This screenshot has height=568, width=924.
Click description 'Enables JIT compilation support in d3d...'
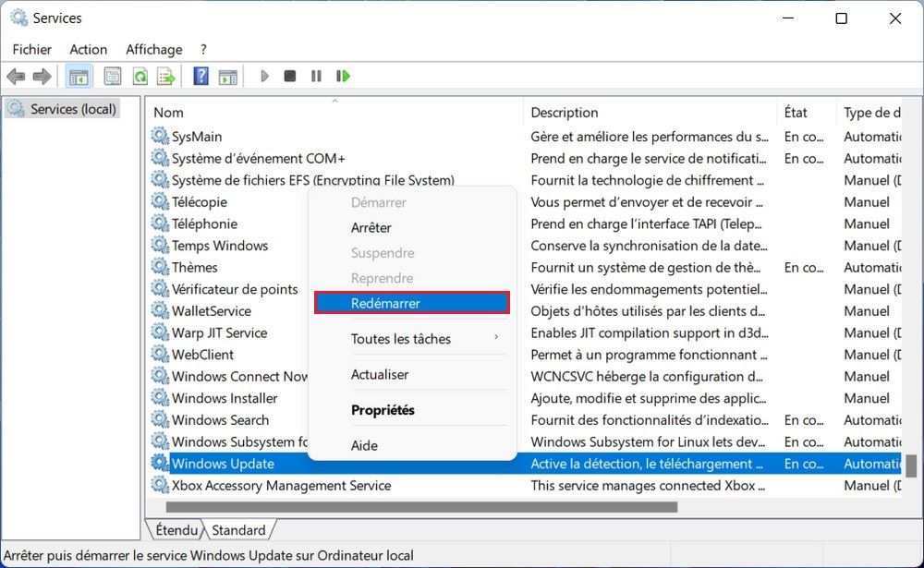[x=650, y=332]
